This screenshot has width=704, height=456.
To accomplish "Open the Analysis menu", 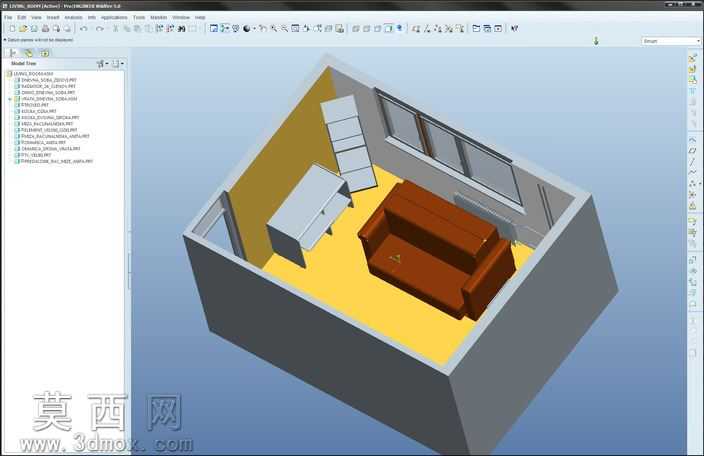I will tap(73, 18).
